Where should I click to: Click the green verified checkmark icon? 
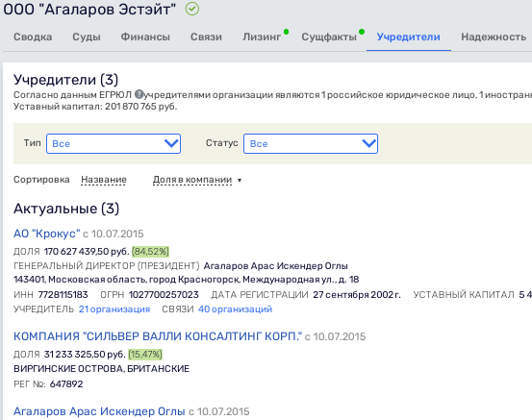click(x=192, y=9)
